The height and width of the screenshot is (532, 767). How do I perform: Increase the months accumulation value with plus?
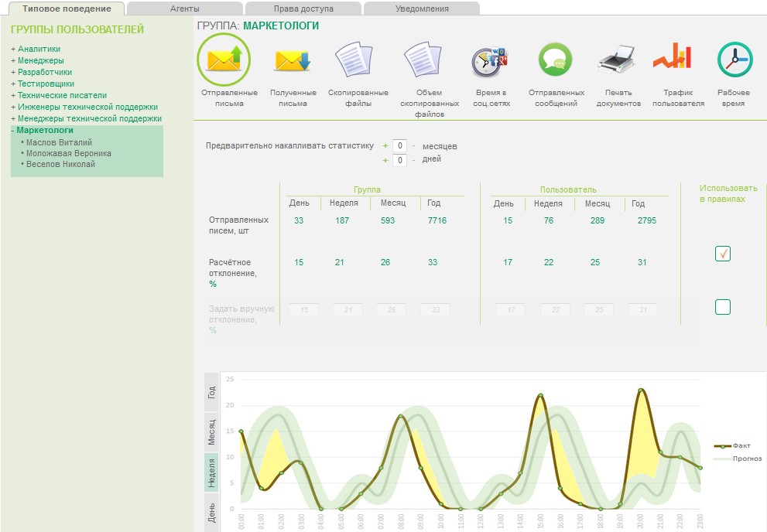coord(385,145)
